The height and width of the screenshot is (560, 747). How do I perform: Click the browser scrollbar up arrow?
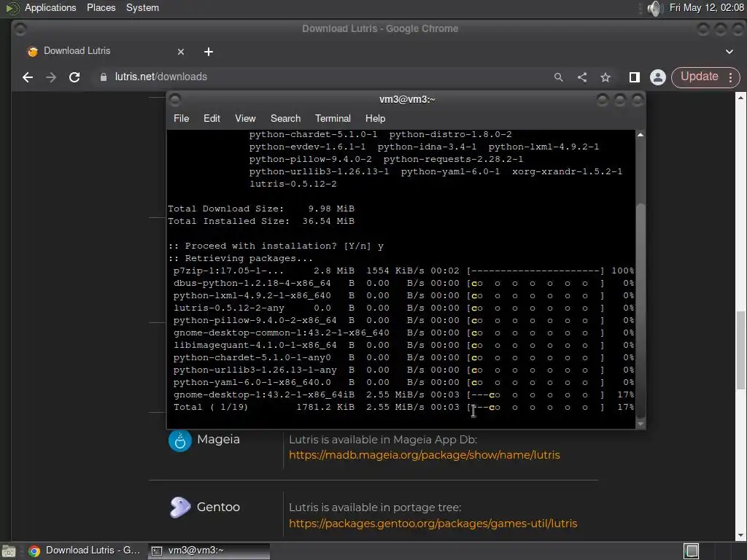click(741, 98)
